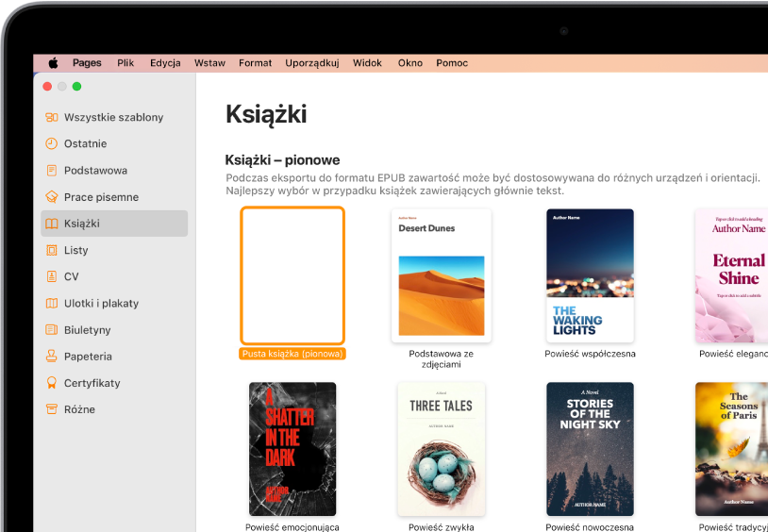The height and width of the screenshot is (532, 768).
Task: Choose A Shatter in the Dark template
Action: 292,449
